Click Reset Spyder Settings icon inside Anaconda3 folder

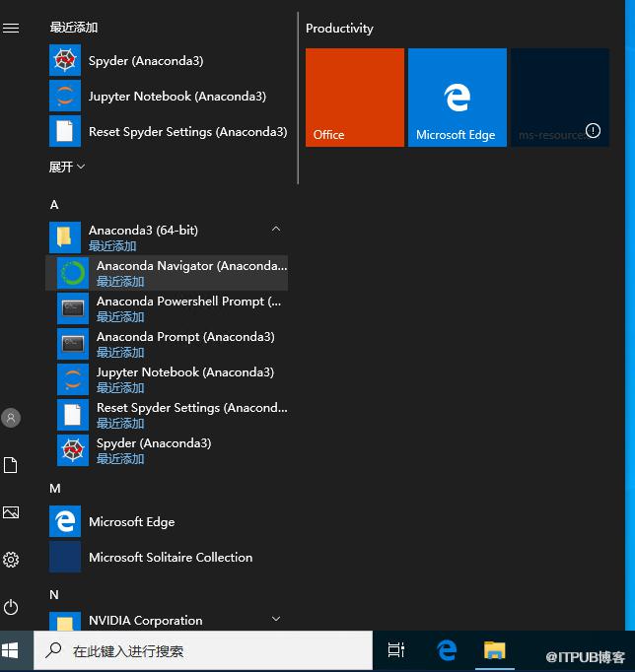73,415
